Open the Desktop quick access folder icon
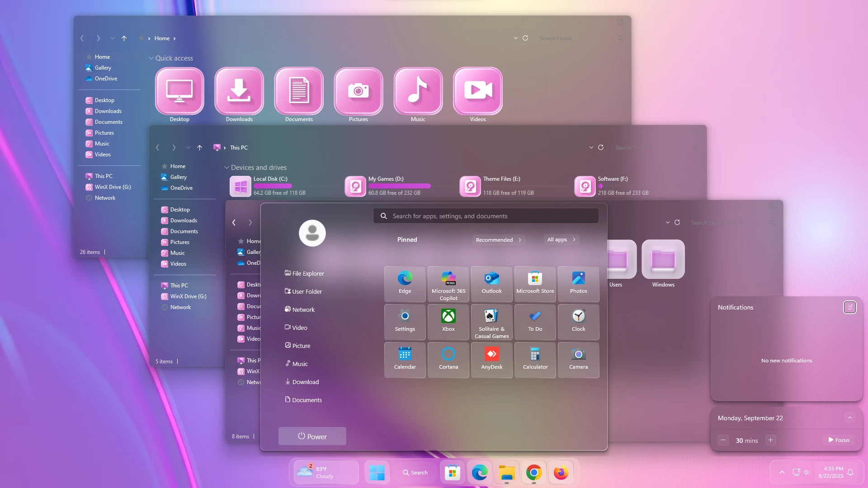 tap(179, 91)
